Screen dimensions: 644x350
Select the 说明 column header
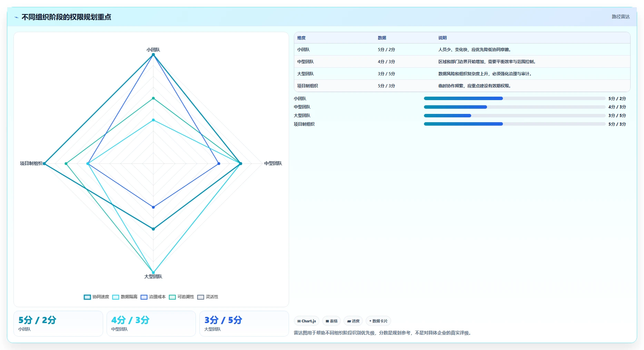(x=443, y=38)
